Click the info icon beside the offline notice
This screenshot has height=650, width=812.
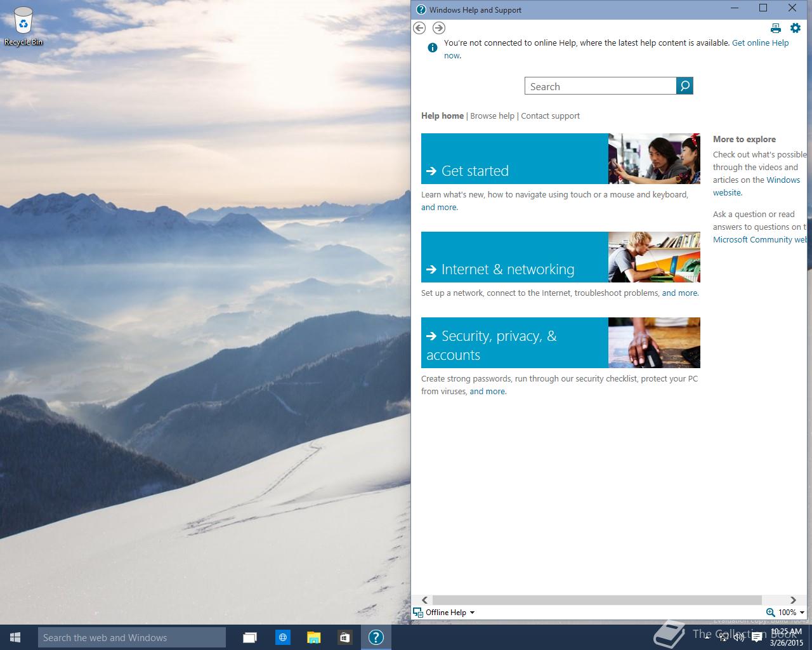[433, 48]
